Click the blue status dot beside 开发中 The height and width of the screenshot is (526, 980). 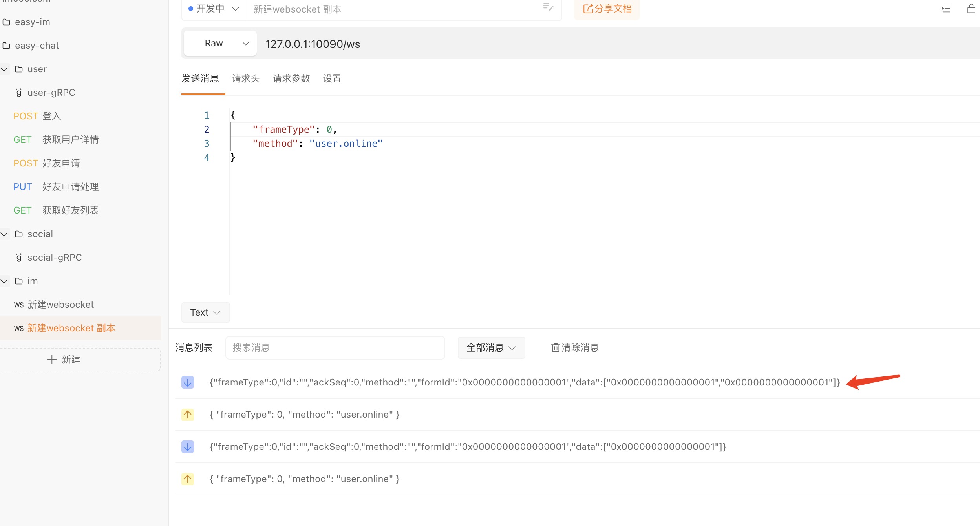pos(191,9)
